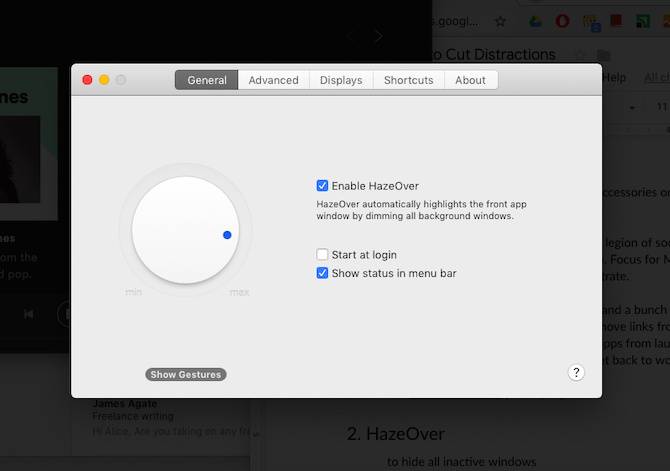Click the blue indicator dot on knob

click(x=227, y=235)
